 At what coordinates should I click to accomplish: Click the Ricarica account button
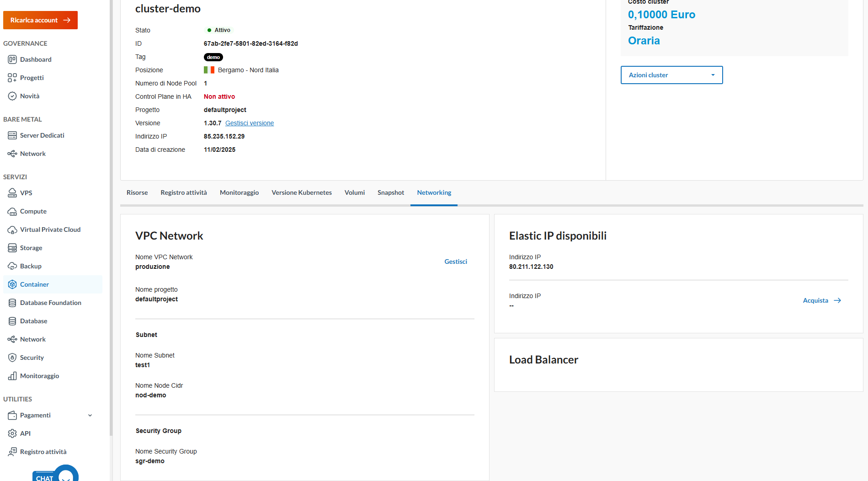point(40,20)
